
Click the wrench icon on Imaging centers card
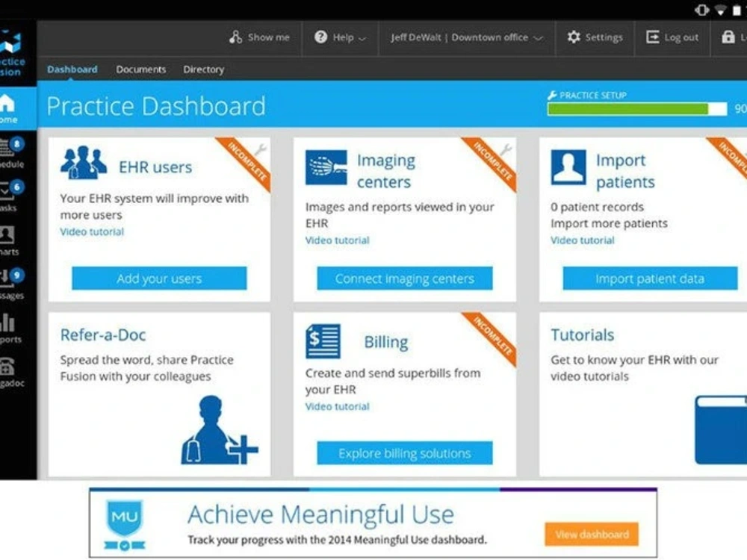506,150
